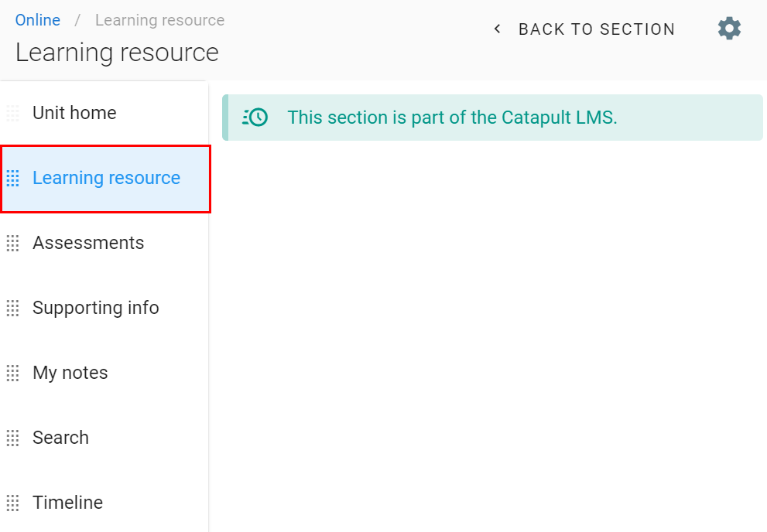Click the drag handle beside Learning resource

12,179
